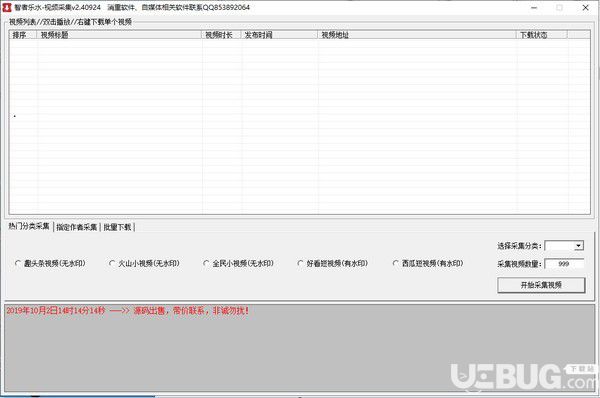
Task: Click the 开始采集视频 button
Action: point(541,285)
